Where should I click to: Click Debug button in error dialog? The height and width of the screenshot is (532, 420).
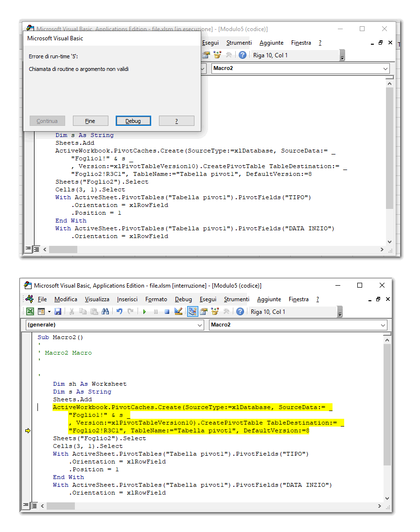(x=133, y=121)
